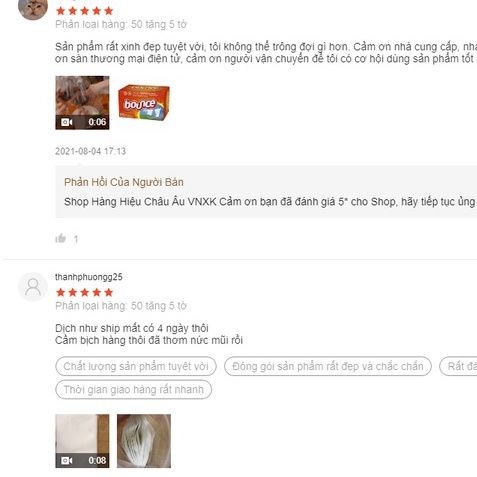Select the 'Đóng gói sản phẩm rất đẹp và chắc chắn' tag
Image resolution: width=477 pixels, height=477 pixels.
[x=328, y=366]
